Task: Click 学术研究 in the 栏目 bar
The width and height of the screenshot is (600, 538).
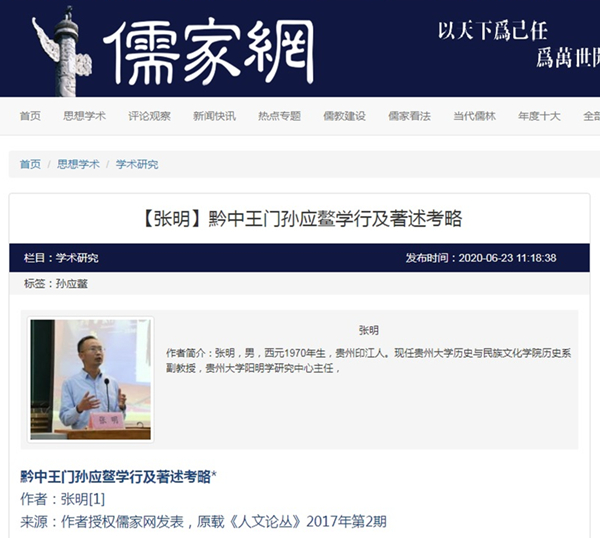Action: 77,258
